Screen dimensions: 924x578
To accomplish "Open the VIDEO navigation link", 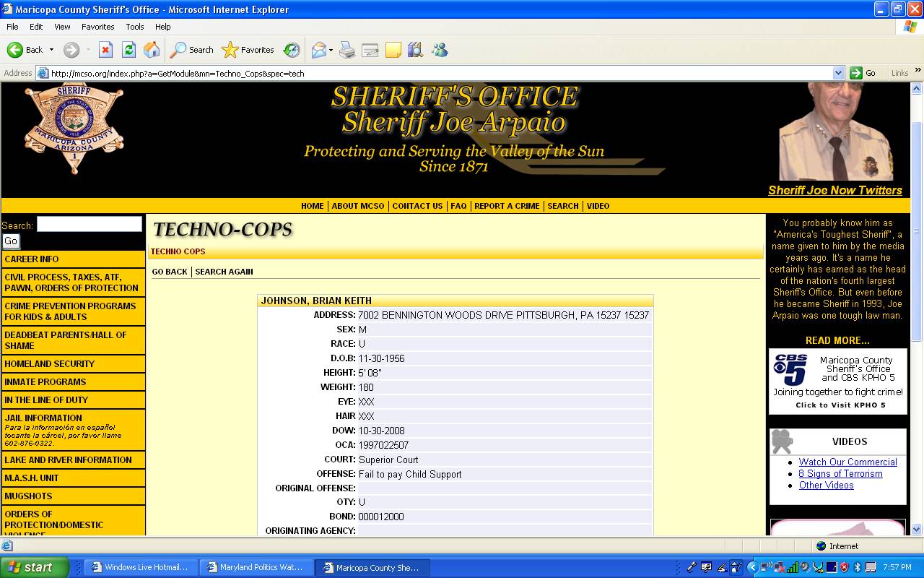I will 598,206.
